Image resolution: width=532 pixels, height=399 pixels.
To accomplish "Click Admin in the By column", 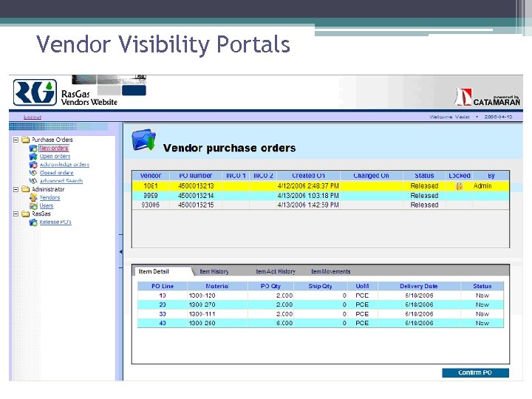I will tap(482, 186).
